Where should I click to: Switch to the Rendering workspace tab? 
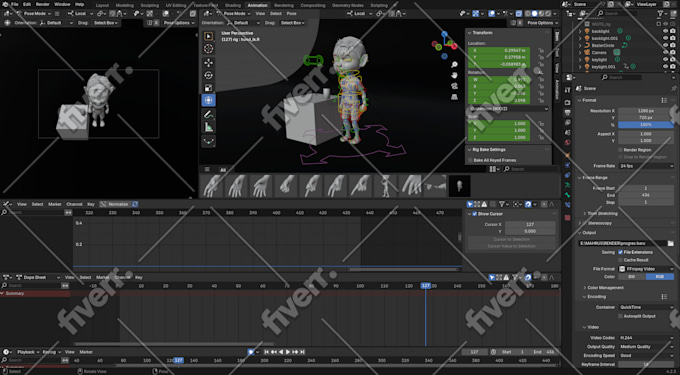(x=284, y=5)
